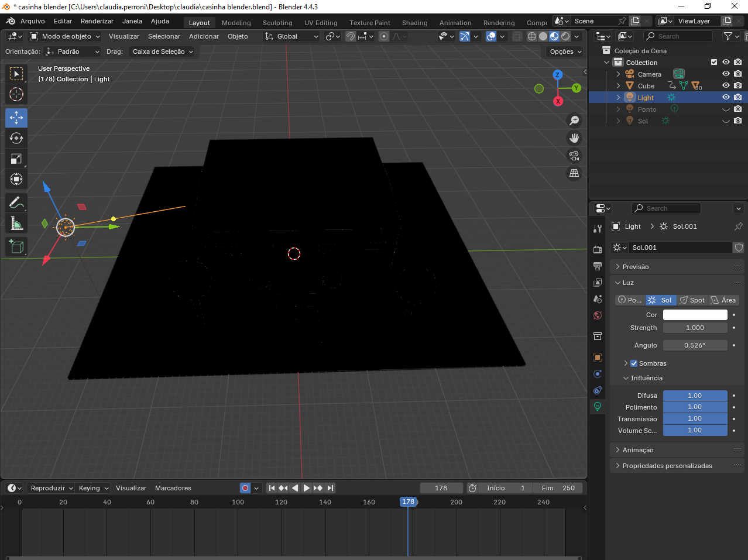Image resolution: width=748 pixels, height=560 pixels.
Task: Open the Modo de objeto mode dropdown
Action: coord(65,36)
